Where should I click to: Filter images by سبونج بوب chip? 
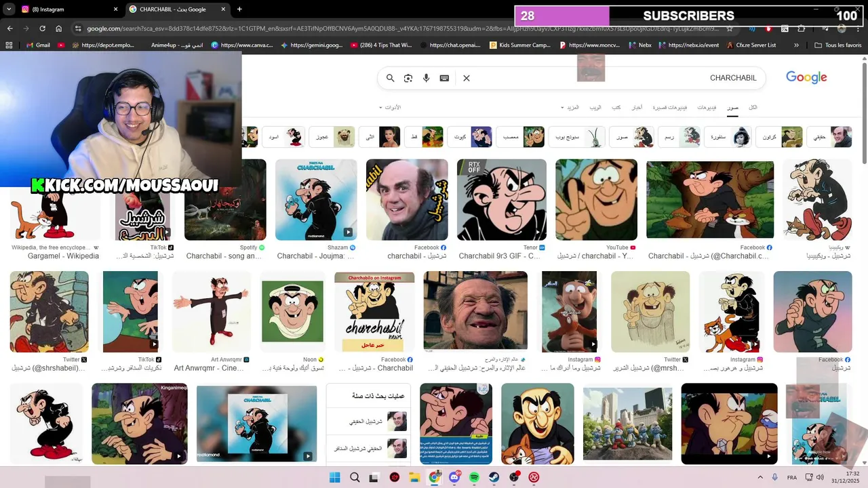576,137
